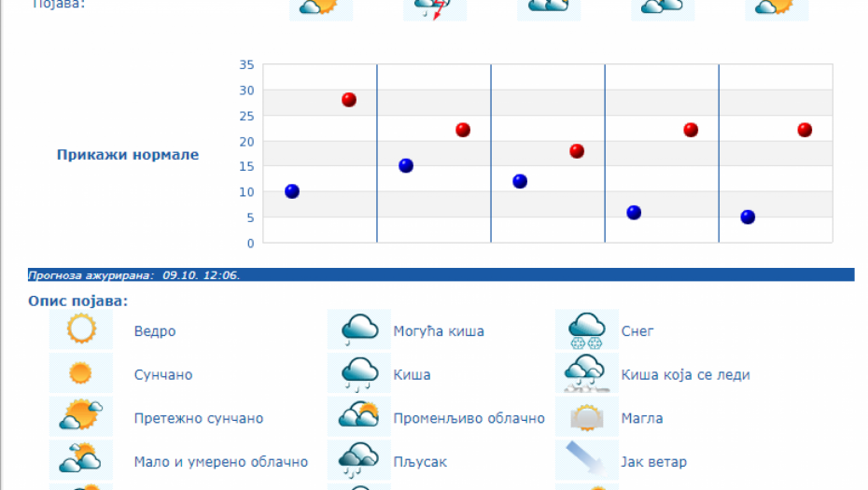Viewport: 868px width, 490px height.
Task: Click the Ведро clear sky legend icon
Action: [81, 329]
